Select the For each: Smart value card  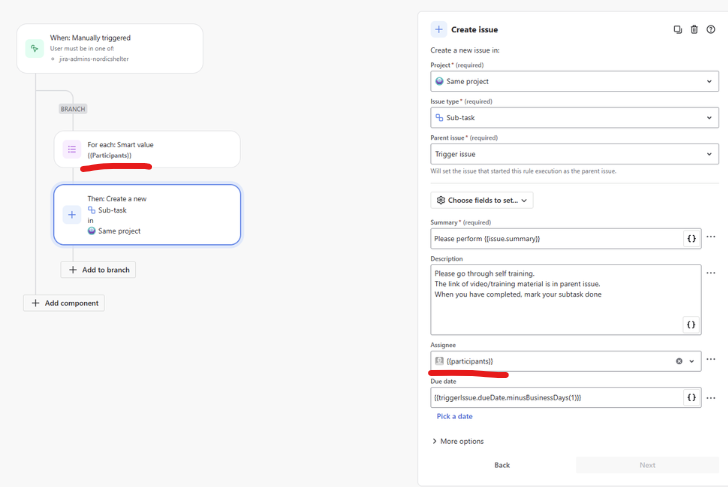(147, 149)
